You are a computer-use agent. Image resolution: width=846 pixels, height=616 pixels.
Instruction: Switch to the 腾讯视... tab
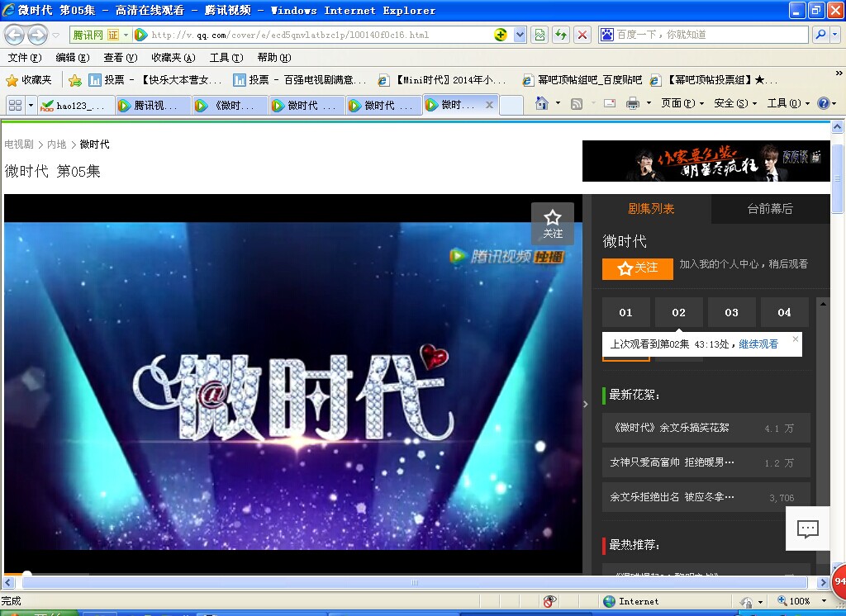point(153,105)
